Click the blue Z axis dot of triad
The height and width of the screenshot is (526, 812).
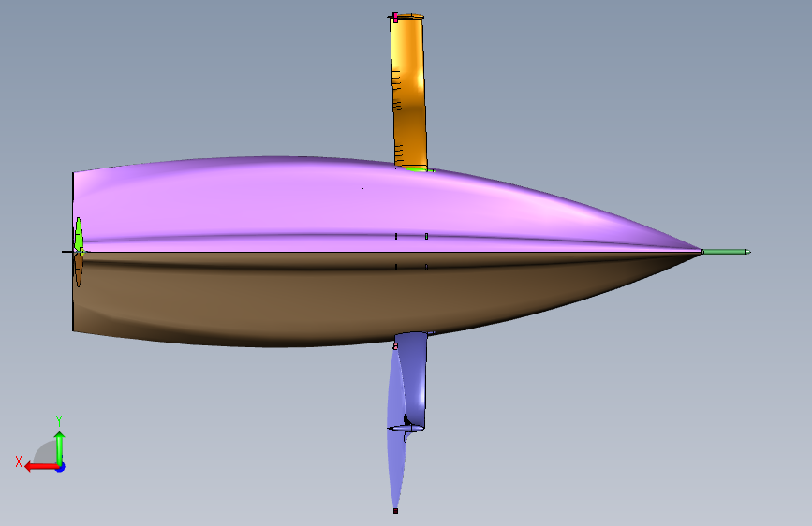(x=61, y=467)
